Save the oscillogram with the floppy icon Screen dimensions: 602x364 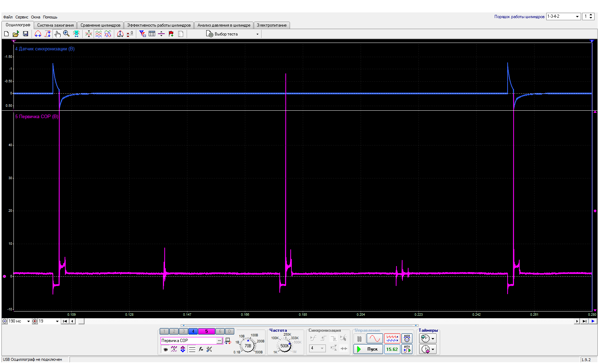[26, 34]
